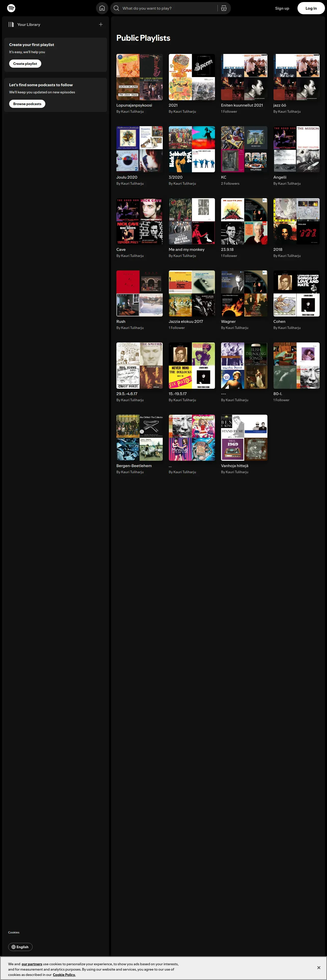Click the 'Cohen' title text

279,322
